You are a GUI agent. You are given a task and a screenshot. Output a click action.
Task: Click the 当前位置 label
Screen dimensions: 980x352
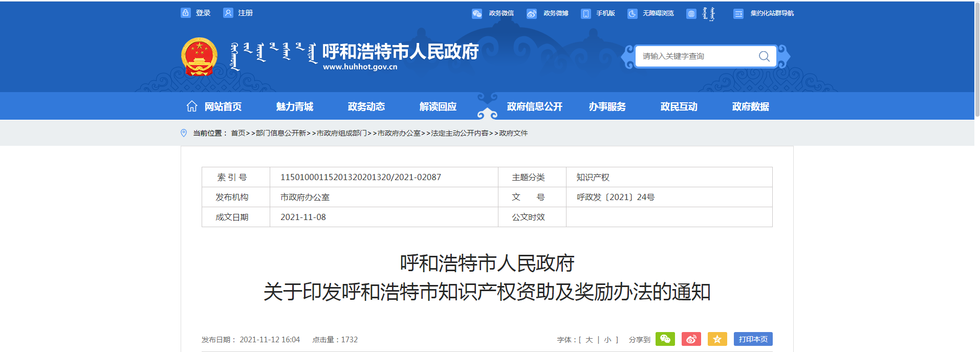(210, 133)
